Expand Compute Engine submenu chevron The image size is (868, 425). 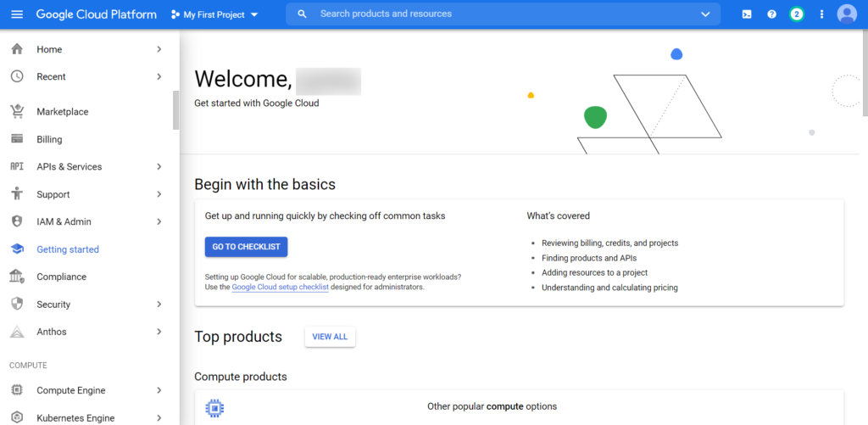pos(159,390)
